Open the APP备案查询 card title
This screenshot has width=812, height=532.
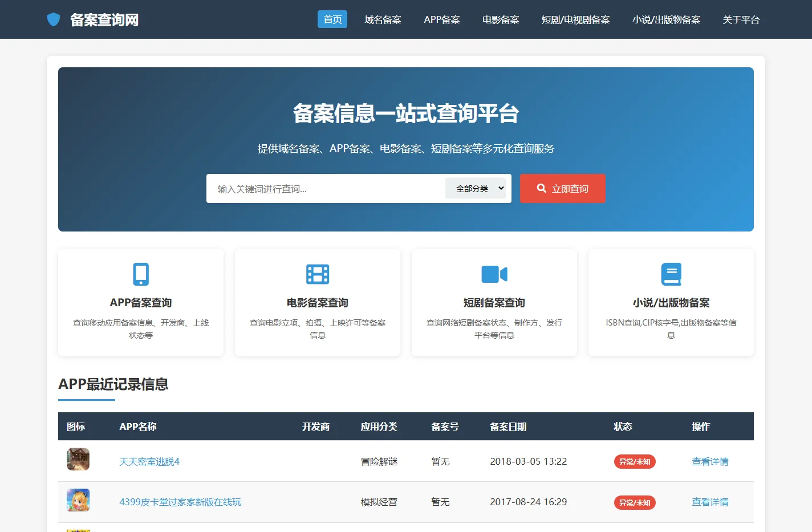click(x=141, y=303)
